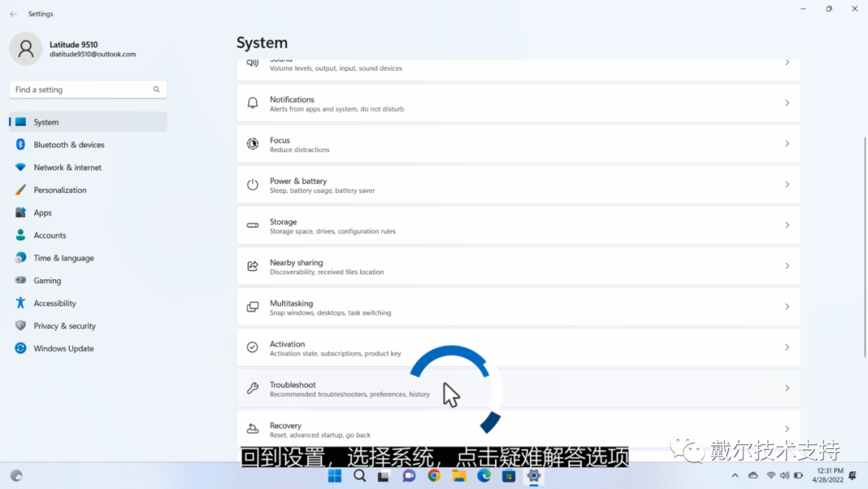This screenshot has width=868, height=489.
Task: Launch Google Chrome from taskbar
Action: coord(434,475)
